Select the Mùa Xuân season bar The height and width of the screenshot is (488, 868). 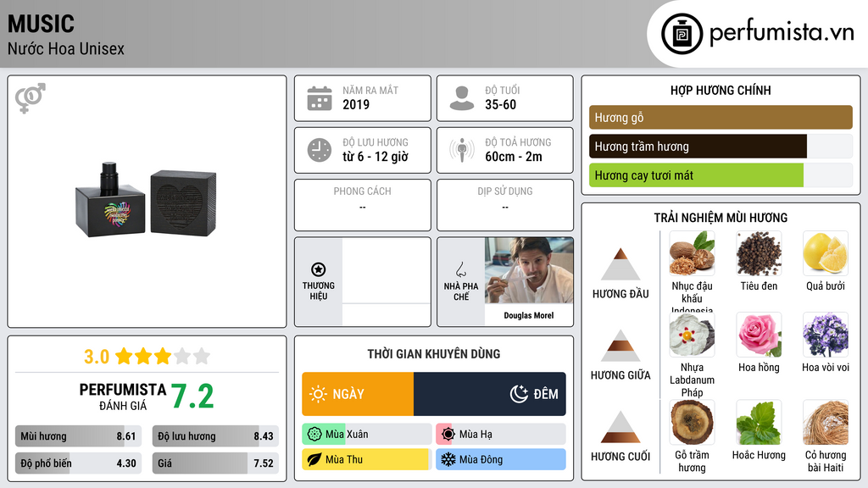tap(367, 435)
